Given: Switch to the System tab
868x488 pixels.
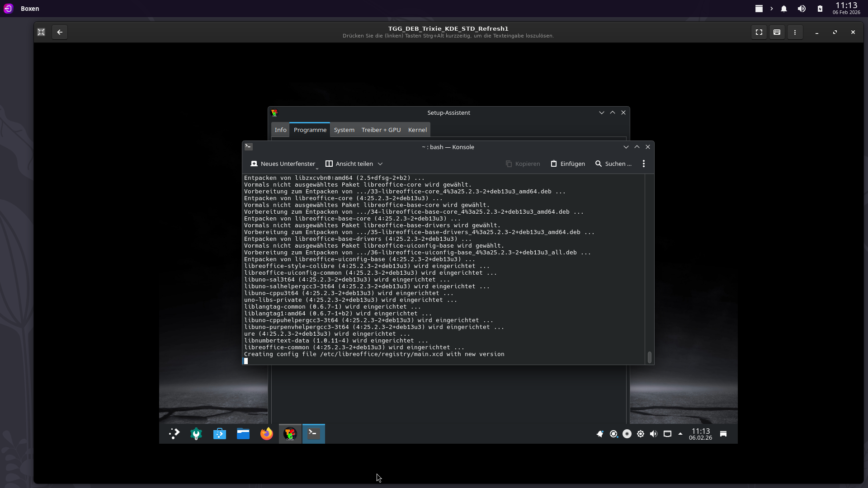Looking at the screenshot, I should (344, 130).
